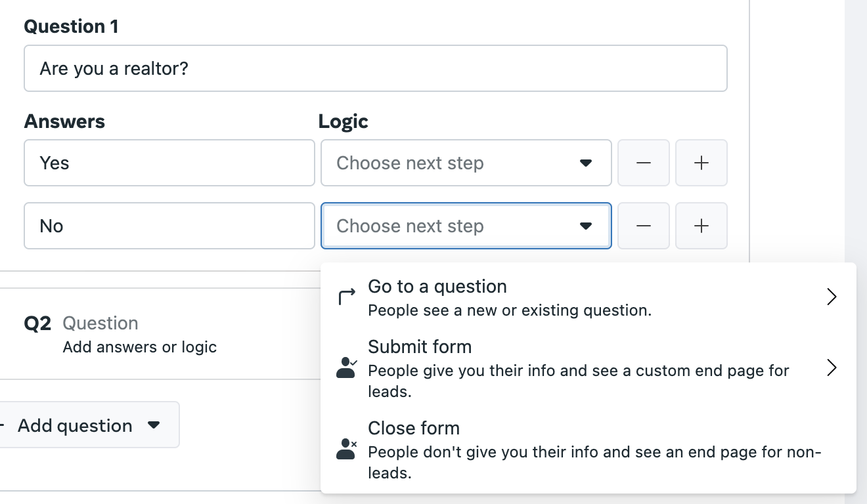Open the Logic dropdown for Yes answer
Image resolution: width=867 pixels, height=504 pixels.
tap(466, 163)
